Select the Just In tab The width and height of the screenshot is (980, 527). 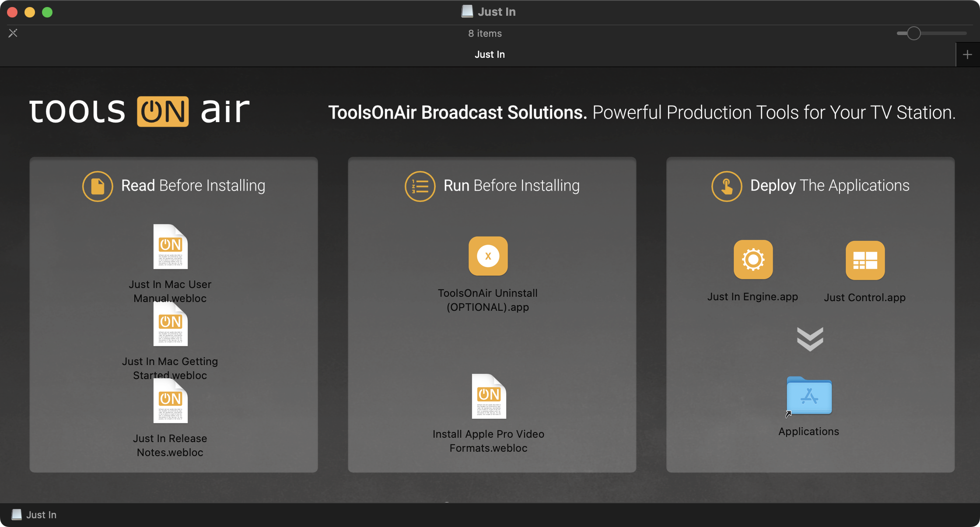click(490, 54)
